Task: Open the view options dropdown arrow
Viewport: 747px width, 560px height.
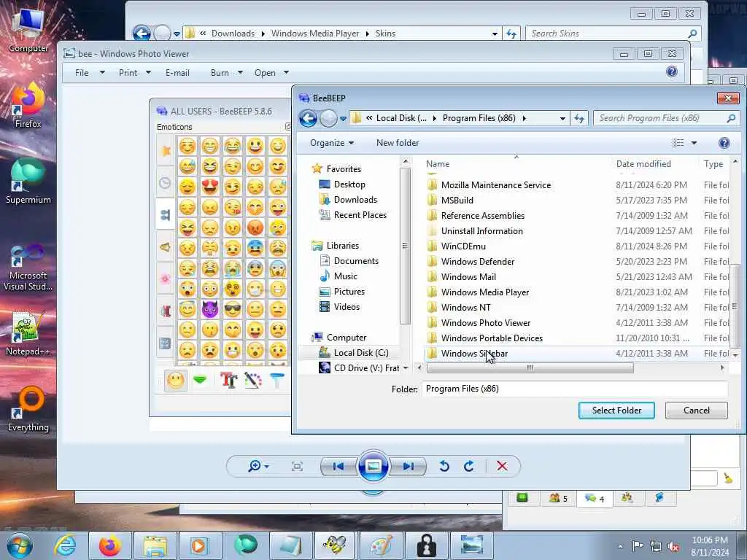Action: click(694, 143)
